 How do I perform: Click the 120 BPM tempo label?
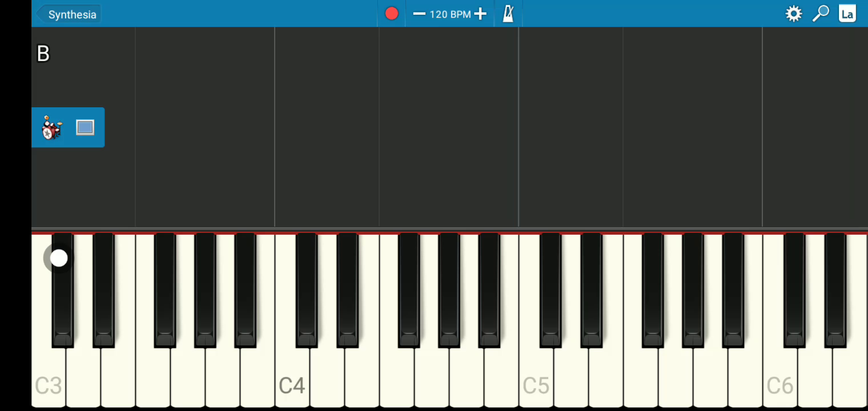click(450, 14)
